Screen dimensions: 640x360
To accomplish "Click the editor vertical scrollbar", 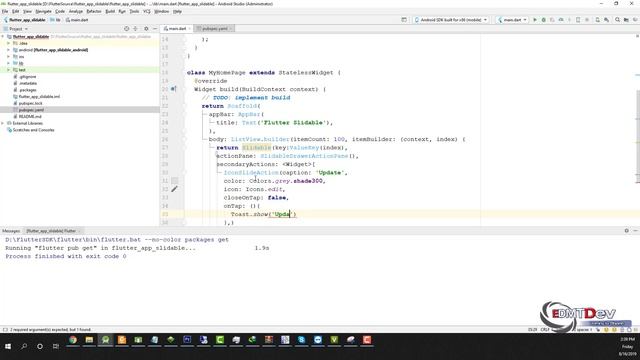I will (638, 137).
